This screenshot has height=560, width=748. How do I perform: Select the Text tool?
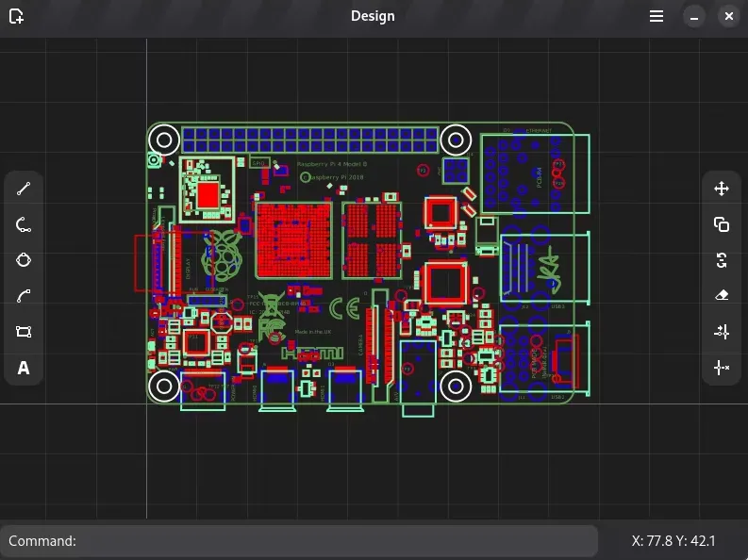click(x=24, y=368)
